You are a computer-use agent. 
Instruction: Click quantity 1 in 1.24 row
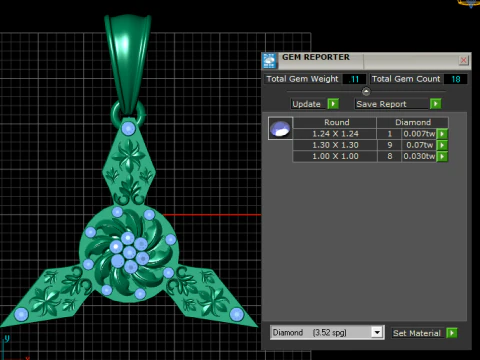(x=389, y=134)
